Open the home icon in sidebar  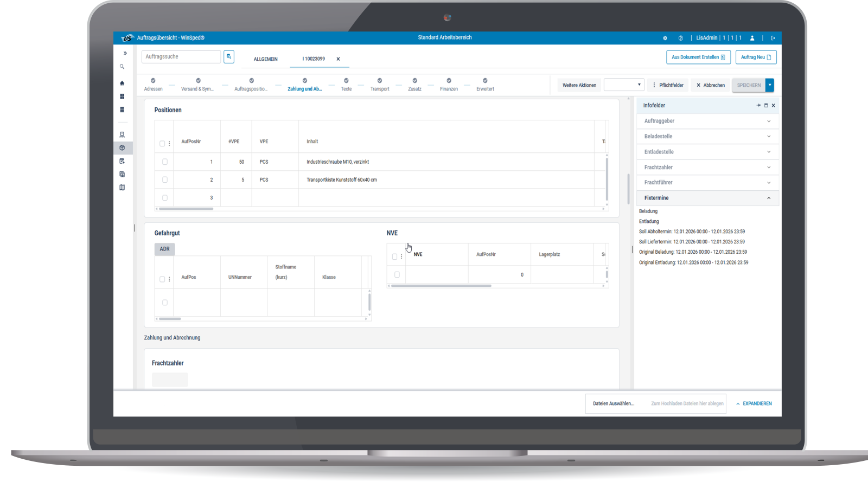click(122, 84)
